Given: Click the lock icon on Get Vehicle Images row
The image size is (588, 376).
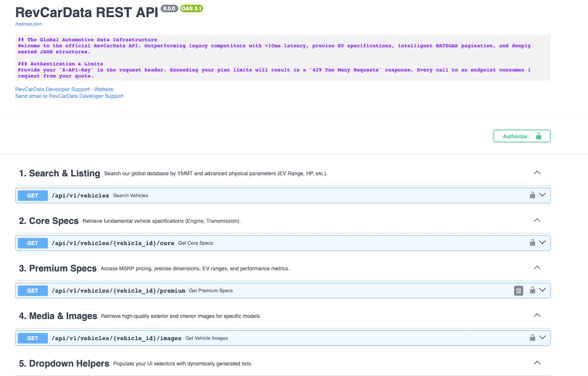Looking at the screenshot, I should [532, 337].
